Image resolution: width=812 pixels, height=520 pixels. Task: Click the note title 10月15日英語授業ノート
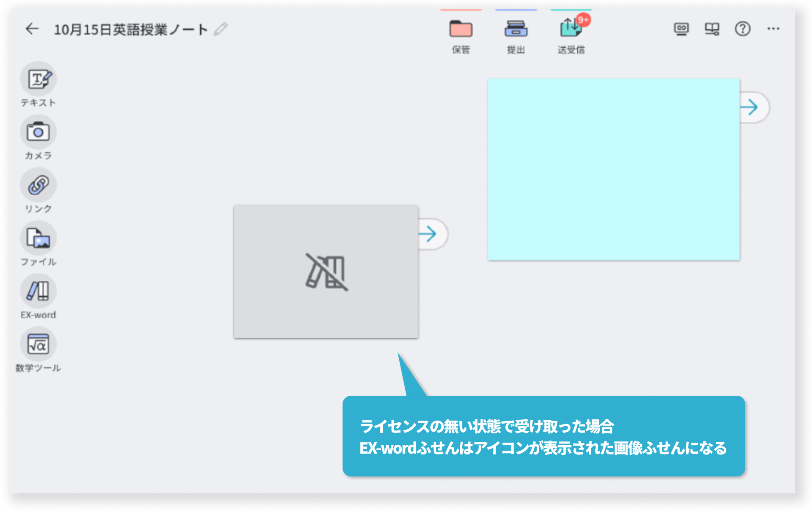tap(131, 30)
